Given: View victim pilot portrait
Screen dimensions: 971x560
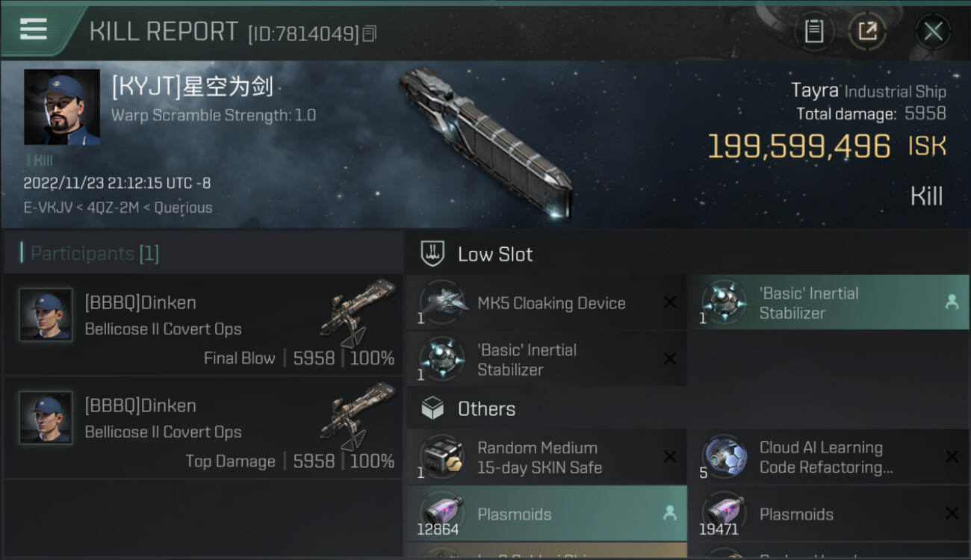Looking at the screenshot, I should tap(62, 107).
